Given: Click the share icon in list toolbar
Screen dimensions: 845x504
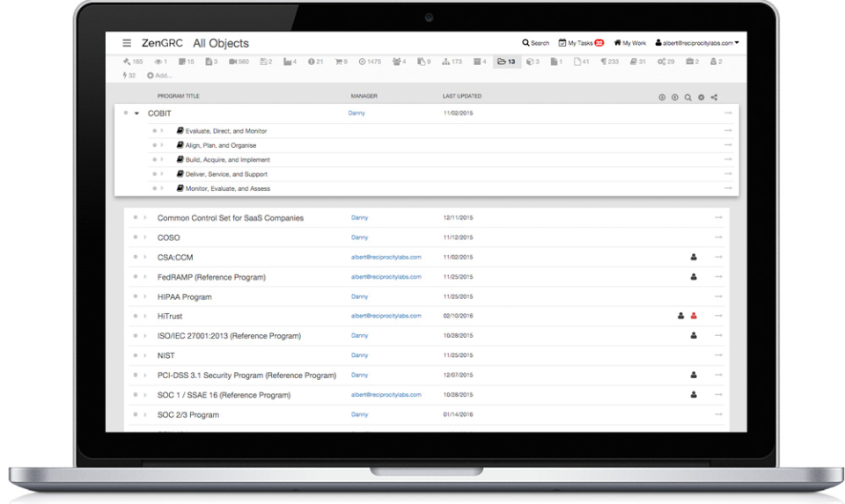Looking at the screenshot, I should coord(714,98).
